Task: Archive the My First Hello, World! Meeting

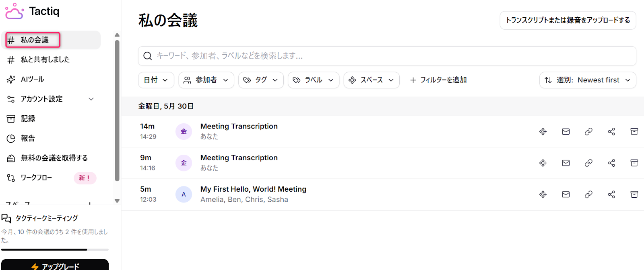Action: (634, 194)
